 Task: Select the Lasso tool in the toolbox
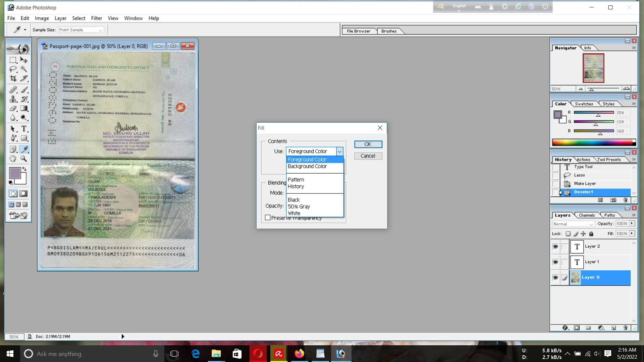click(13, 69)
